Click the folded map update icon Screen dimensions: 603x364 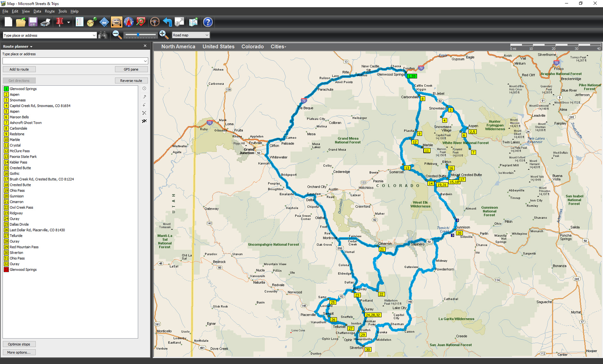click(193, 22)
